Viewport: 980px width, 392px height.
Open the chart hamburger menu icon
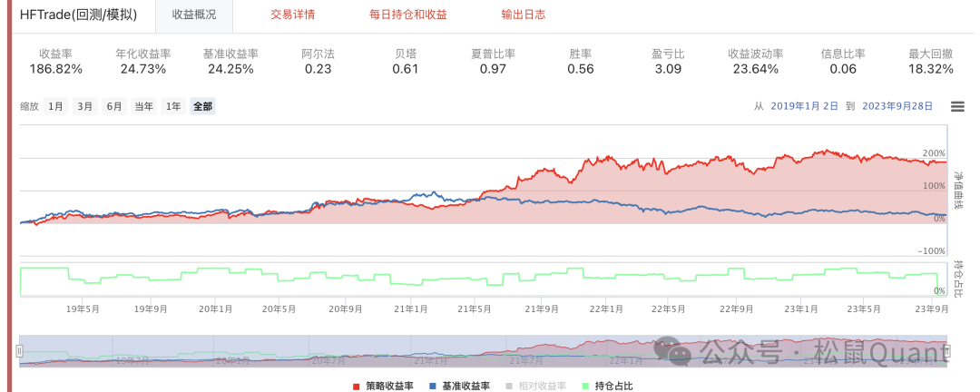pos(957,106)
